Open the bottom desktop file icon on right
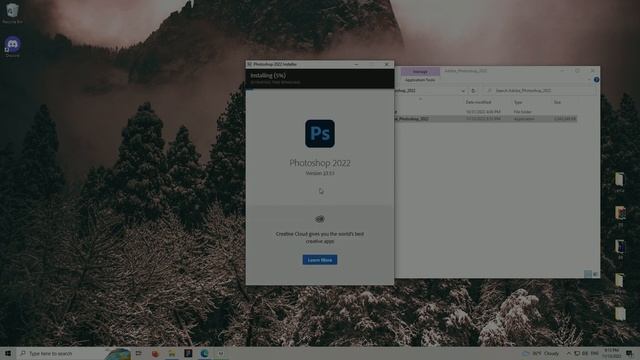The width and height of the screenshot is (640, 360). [x=620, y=314]
